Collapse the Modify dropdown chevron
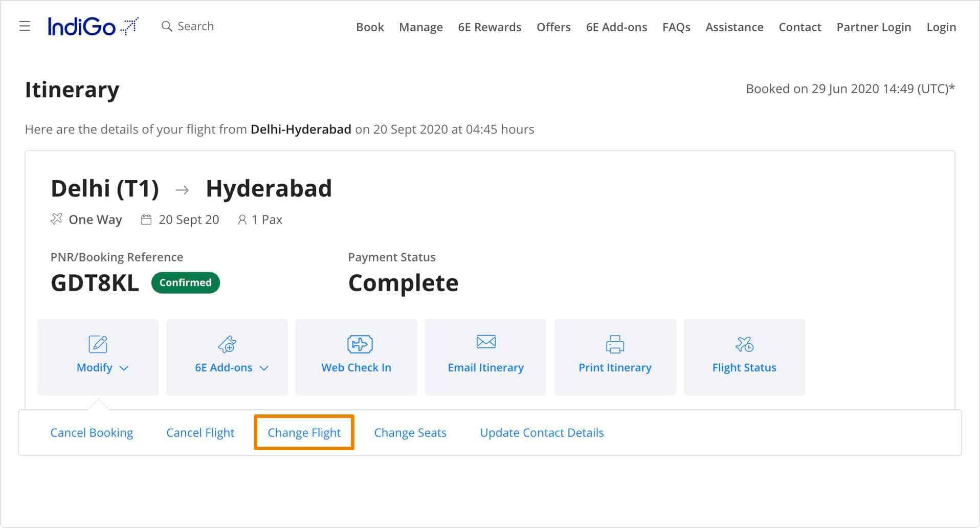 tap(124, 368)
